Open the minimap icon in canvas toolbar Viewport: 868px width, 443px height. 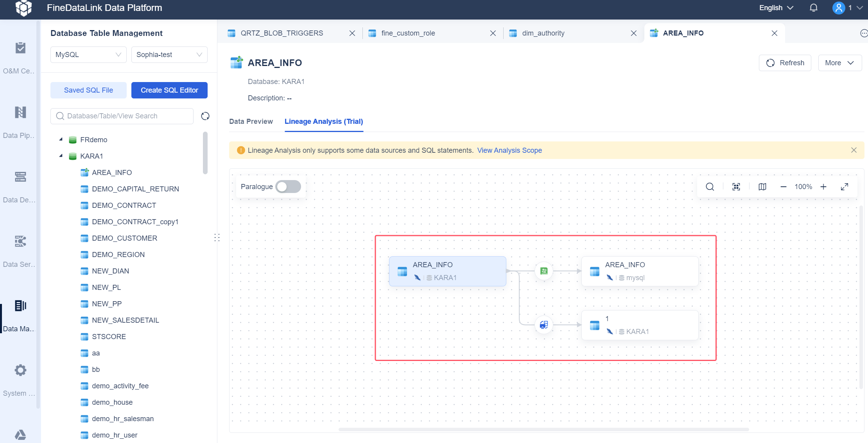(762, 187)
